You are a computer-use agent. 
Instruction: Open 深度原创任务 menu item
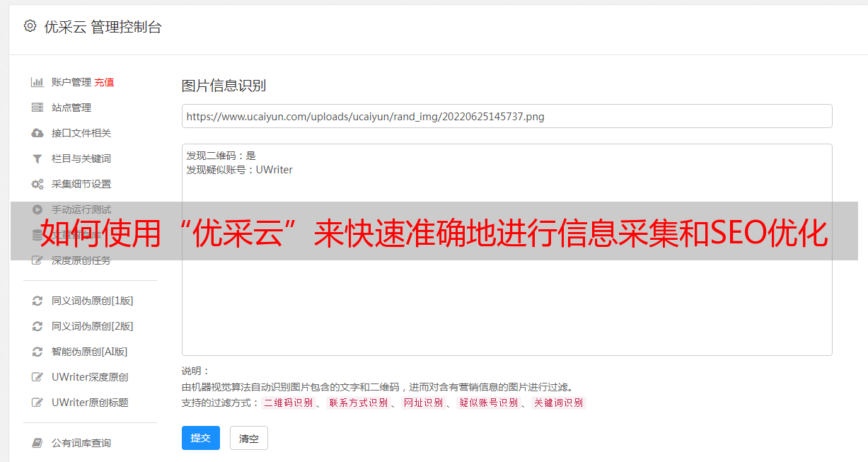(x=81, y=260)
